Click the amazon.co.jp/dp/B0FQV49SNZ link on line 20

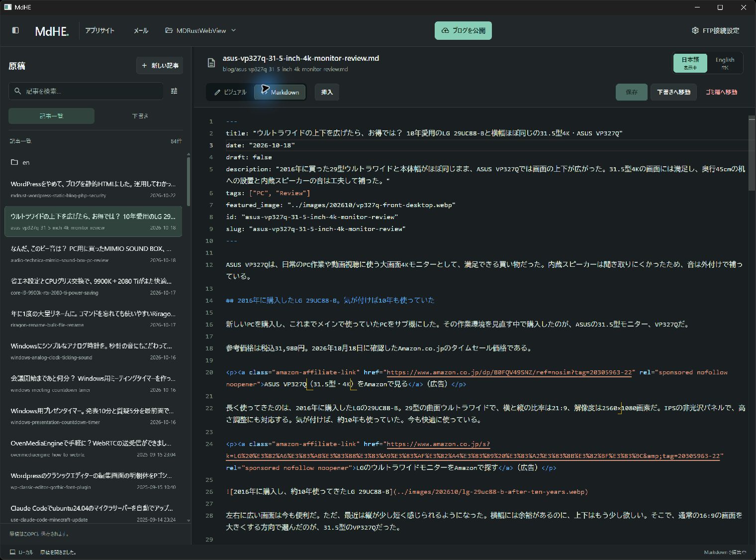pos(510,372)
